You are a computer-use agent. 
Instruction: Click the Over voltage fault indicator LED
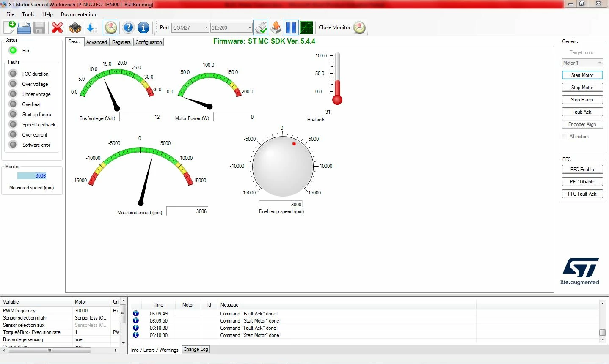(x=13, y=84)
